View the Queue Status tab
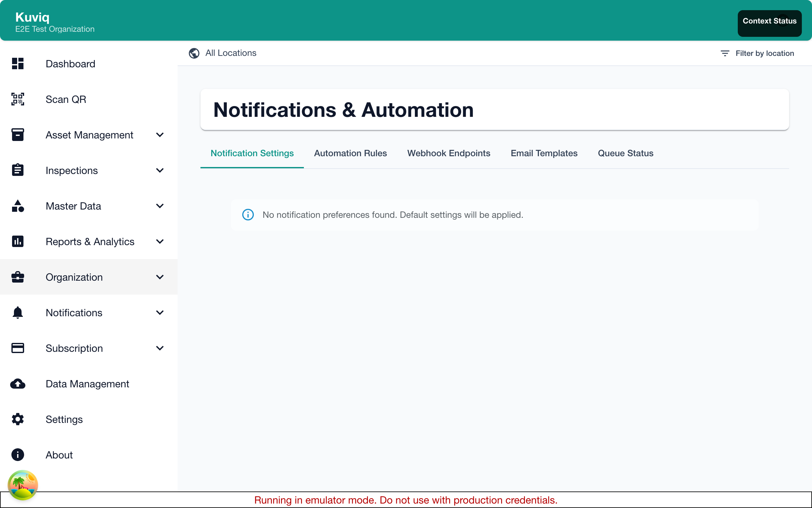 pos(625,153)
